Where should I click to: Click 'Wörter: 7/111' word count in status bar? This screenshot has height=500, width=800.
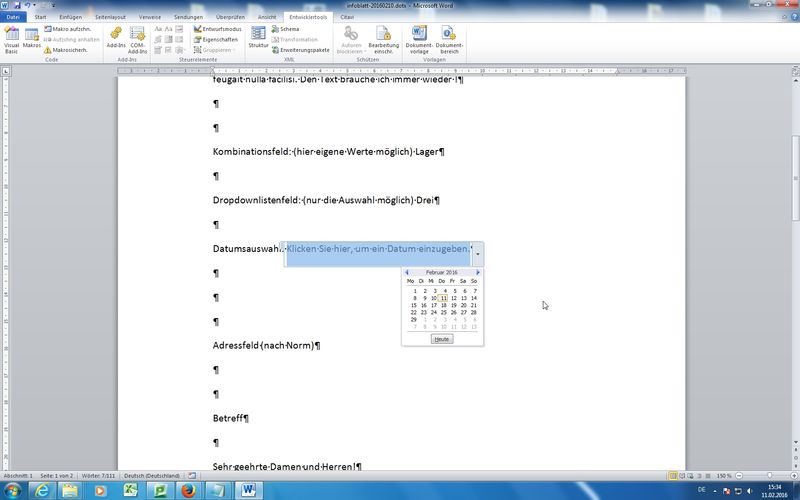click(x=97, y=476)
